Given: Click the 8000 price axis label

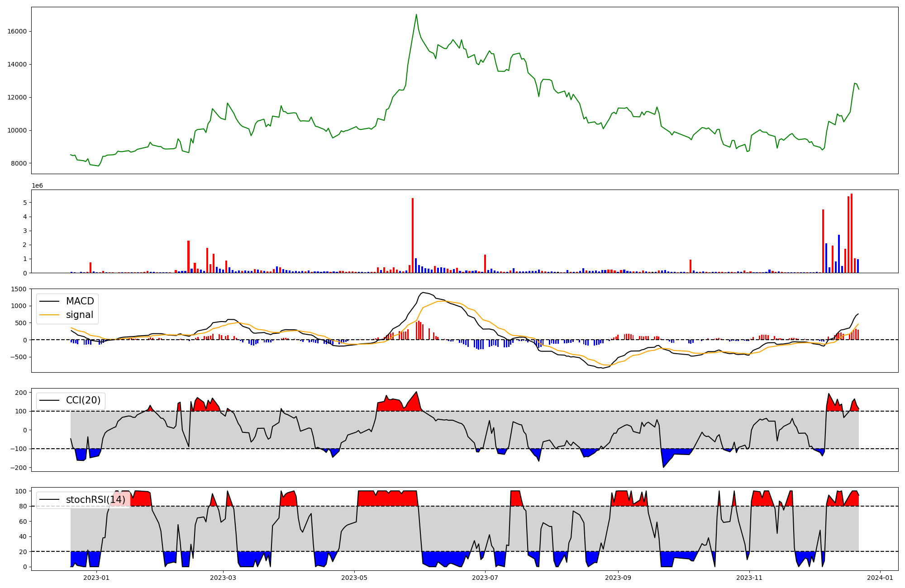Looking at the screenshot, I should [x=19, y=163].
